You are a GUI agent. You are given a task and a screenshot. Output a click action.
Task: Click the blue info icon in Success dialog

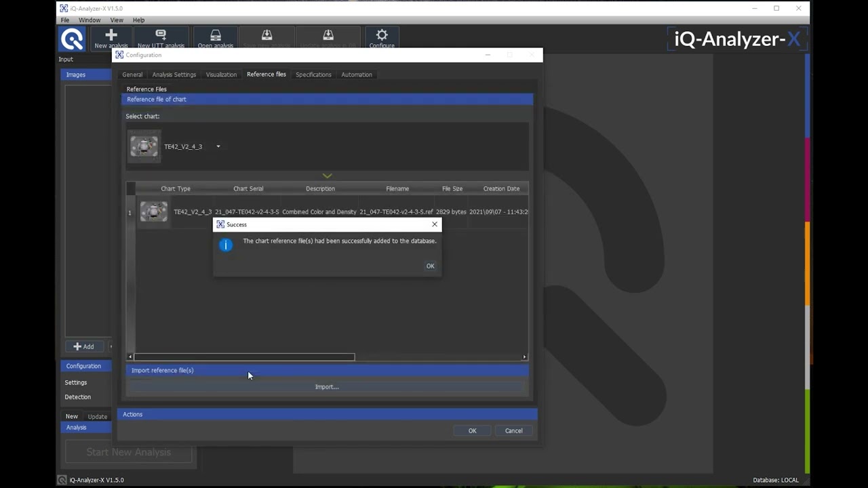[x=226, y=245]
